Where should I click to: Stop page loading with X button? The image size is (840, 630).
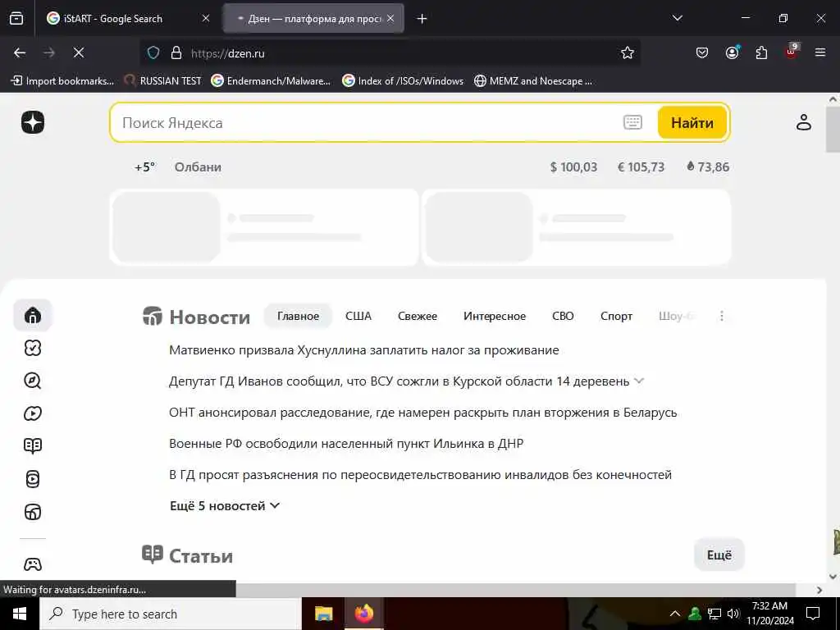tap(79, 52)
